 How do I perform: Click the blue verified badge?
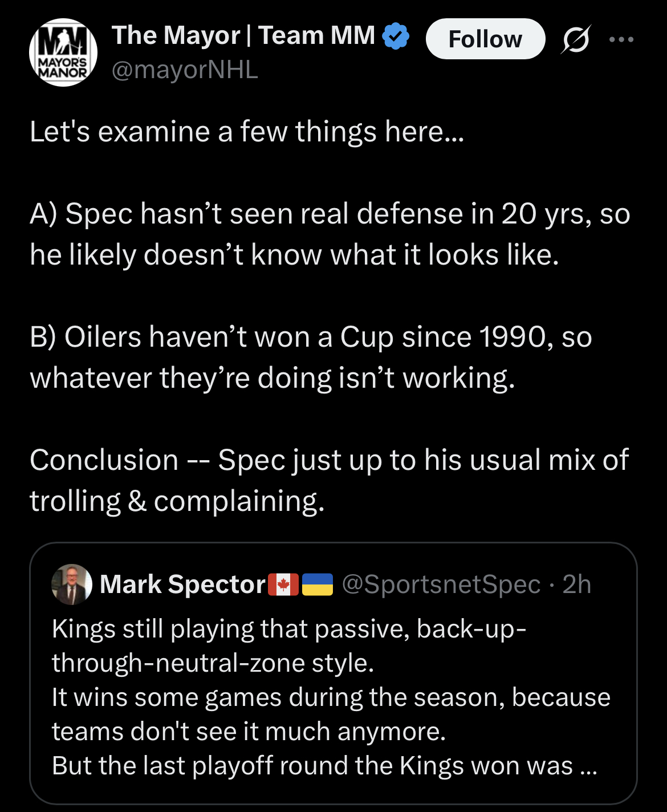click(396, 36)
